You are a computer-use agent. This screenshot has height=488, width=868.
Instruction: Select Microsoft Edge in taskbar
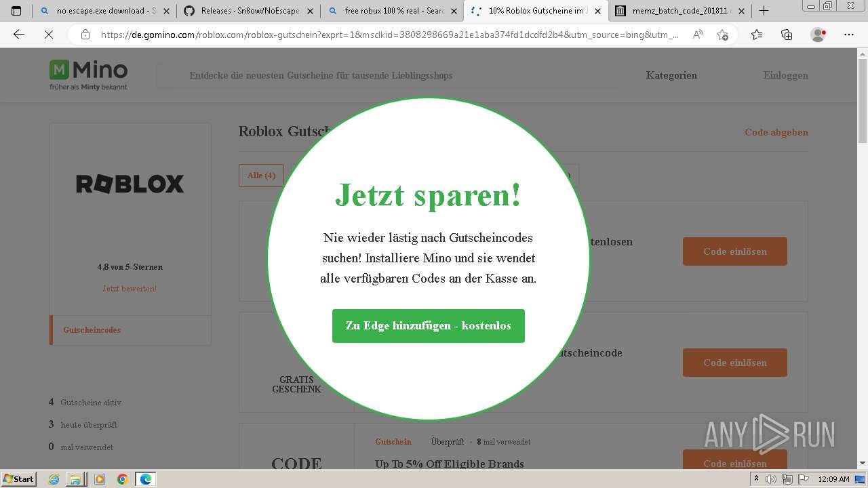146,479
